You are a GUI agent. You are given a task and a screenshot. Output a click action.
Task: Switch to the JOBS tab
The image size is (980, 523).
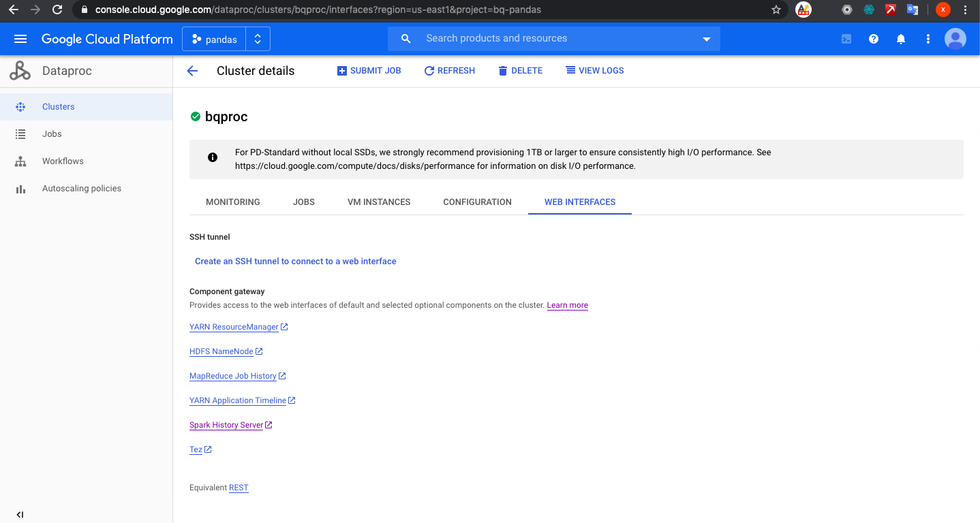[304, 202]
